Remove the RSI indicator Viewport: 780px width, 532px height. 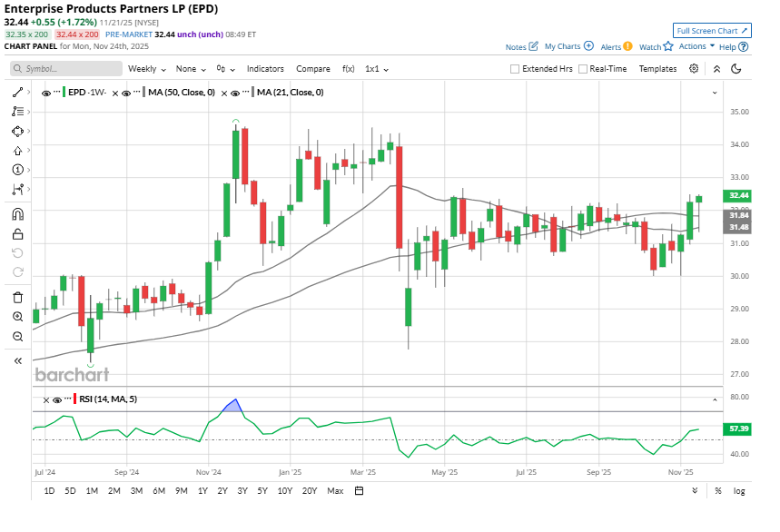pyautogui.click(x=46, y=399)
